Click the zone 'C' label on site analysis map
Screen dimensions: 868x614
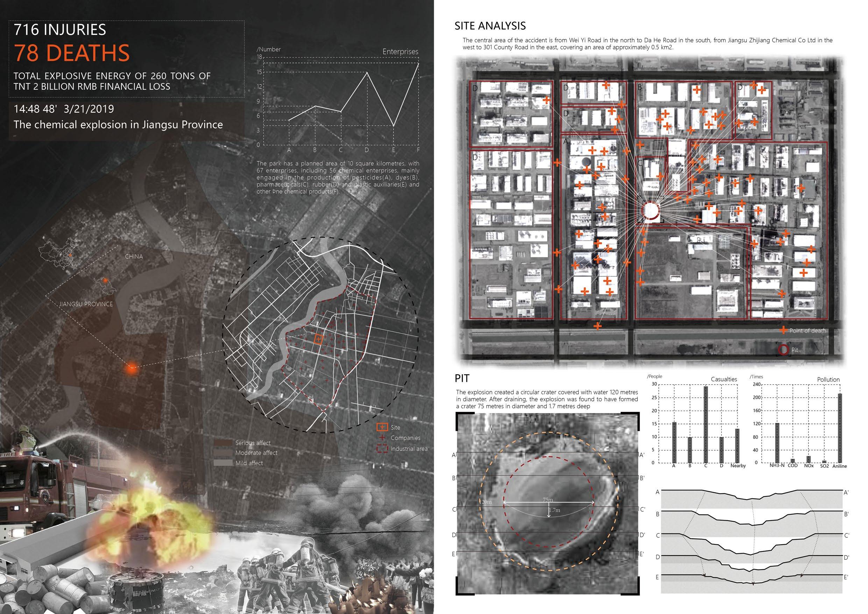tap(640, 163)
